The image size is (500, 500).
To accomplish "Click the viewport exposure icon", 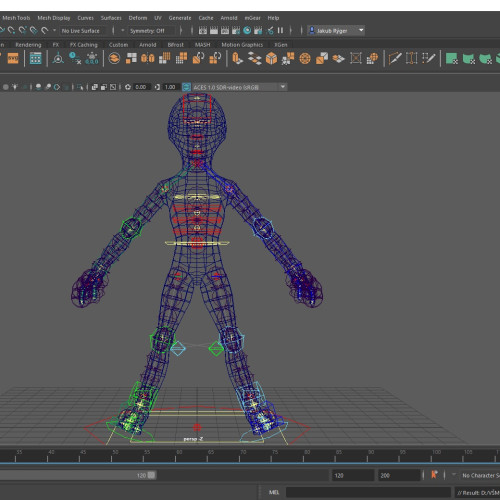I will click(128, 87).
